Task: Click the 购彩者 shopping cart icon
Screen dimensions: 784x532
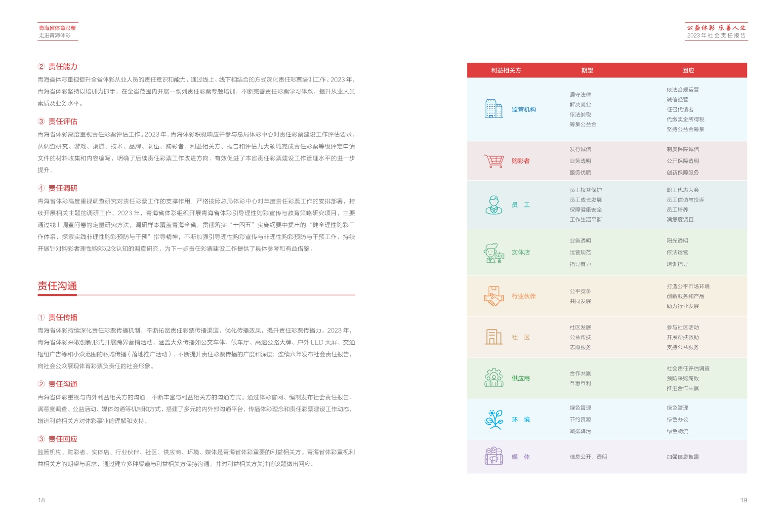Action: coord(494,161)
